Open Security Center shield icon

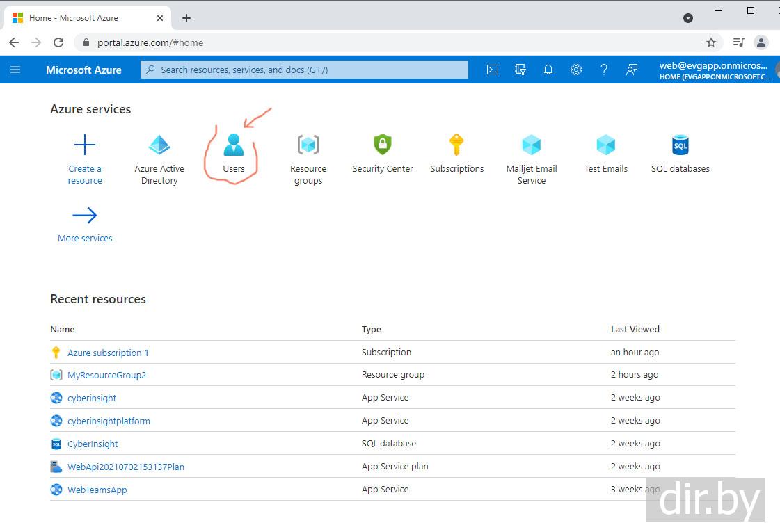point(382,145)
